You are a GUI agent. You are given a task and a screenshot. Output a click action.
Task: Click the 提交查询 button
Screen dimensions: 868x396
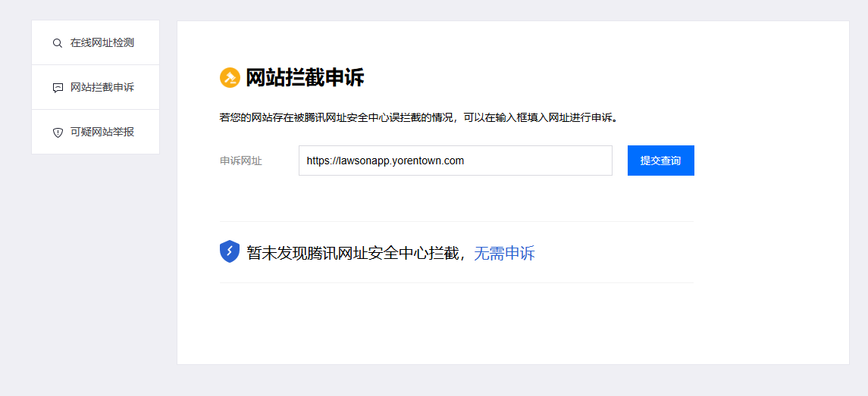(x=661, y=161)
